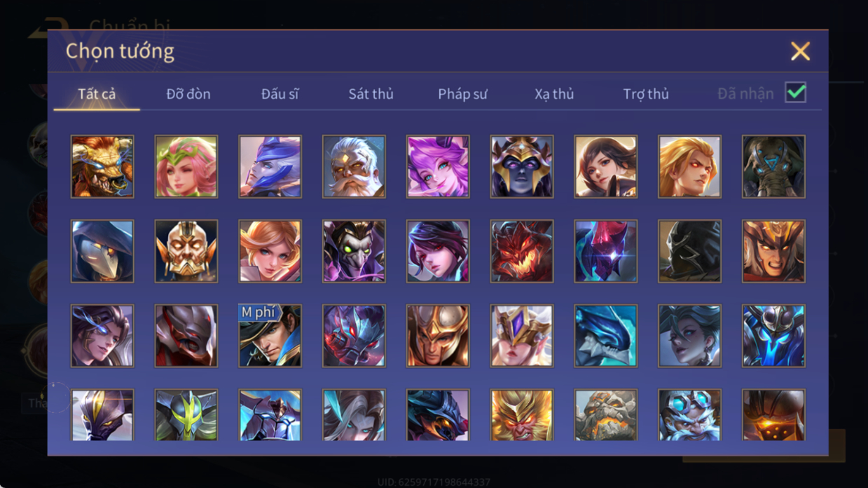Pick the golden monkey king hero portrait
The width and height of the screenshot is (868, 488).
coord(522,416)
